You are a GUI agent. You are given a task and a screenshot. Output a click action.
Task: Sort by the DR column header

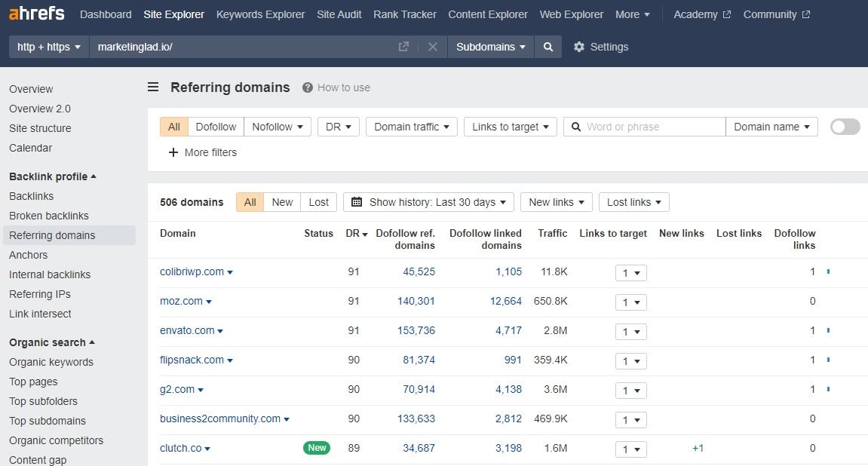click(x=356, y=234)
